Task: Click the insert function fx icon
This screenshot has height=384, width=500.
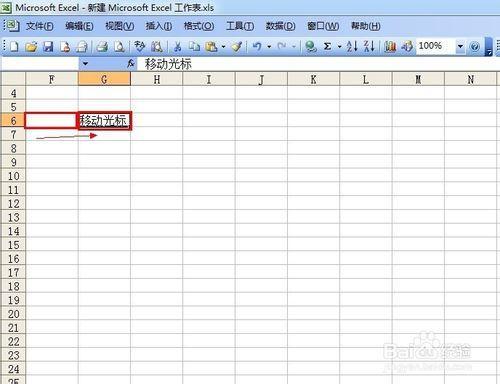Action: point(131,63)
